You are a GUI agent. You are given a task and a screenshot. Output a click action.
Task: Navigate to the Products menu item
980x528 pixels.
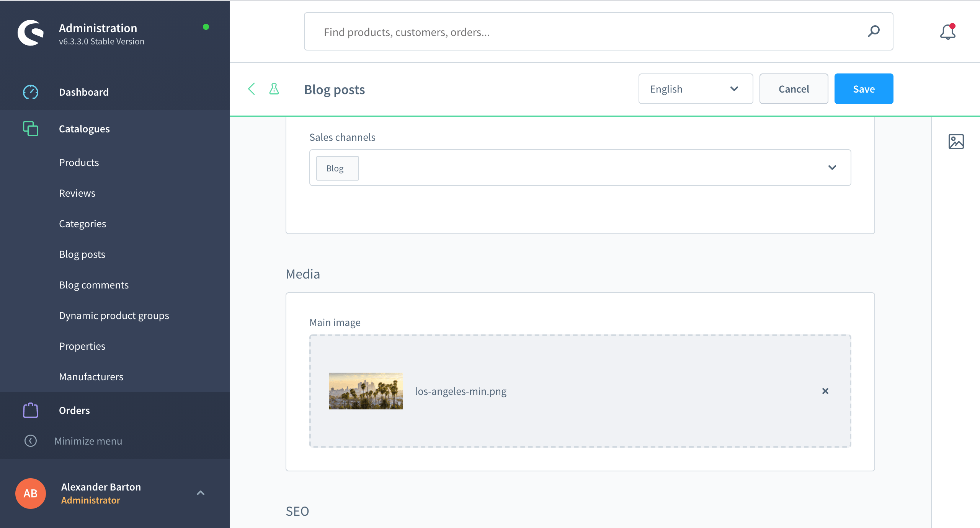tap(79, 163)
